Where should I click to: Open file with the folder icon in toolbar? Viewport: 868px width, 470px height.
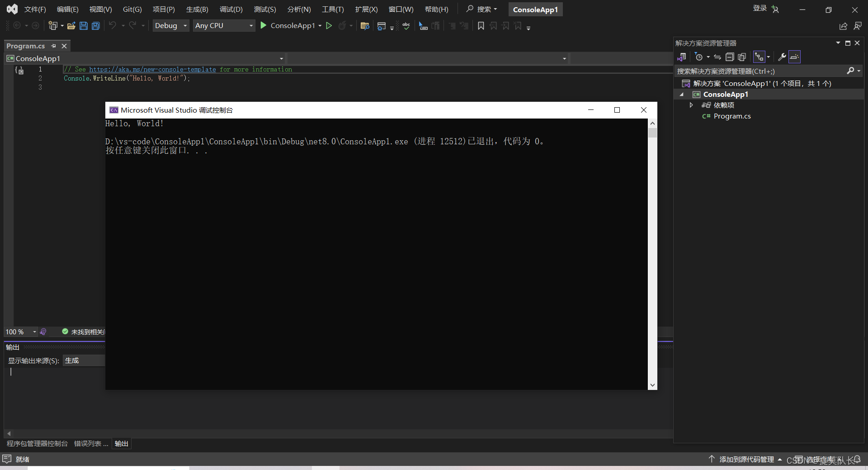71,26
